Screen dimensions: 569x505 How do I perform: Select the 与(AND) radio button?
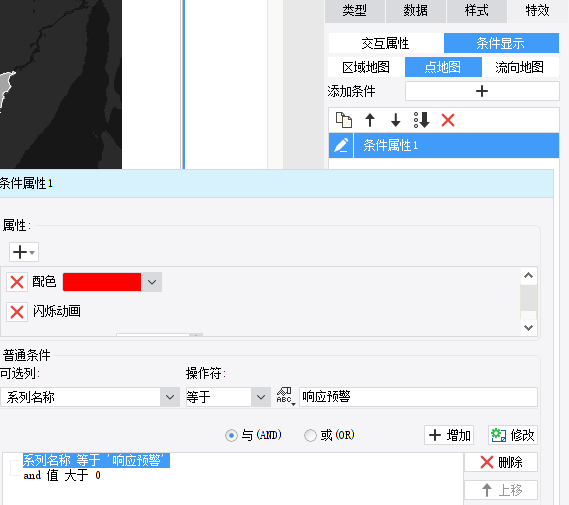click(x=231, y=435)
